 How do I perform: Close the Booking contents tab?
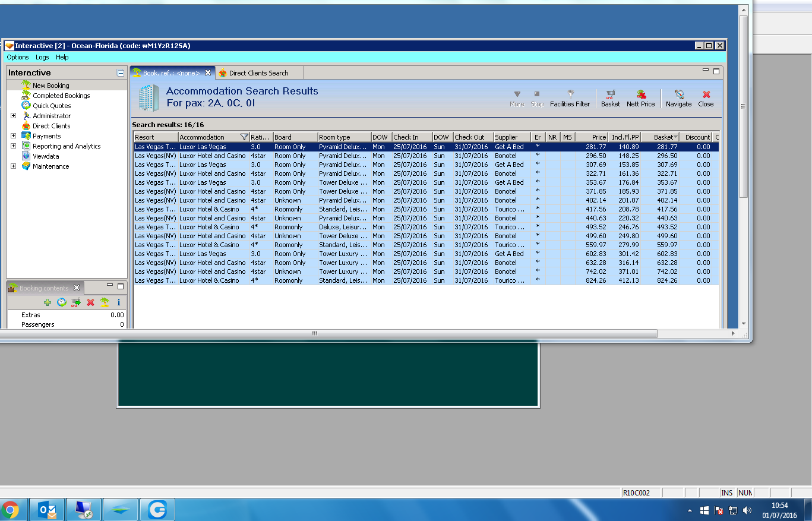pos(76,288)
